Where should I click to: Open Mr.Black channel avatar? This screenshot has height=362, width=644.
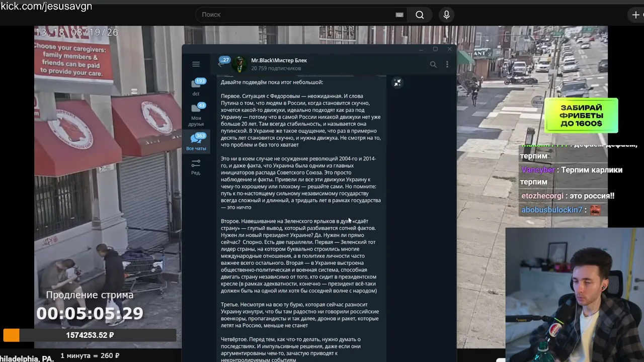pyautogui.click(x=239, y=64)
